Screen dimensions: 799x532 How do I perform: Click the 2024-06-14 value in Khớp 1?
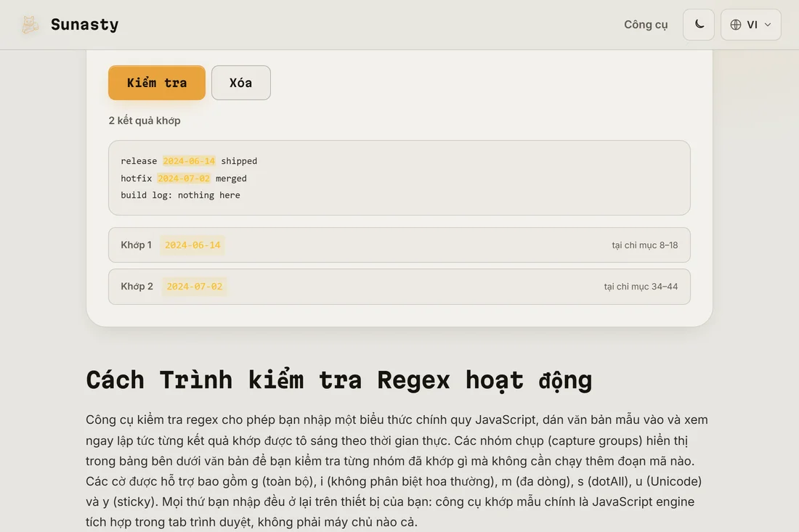[192, 245]
